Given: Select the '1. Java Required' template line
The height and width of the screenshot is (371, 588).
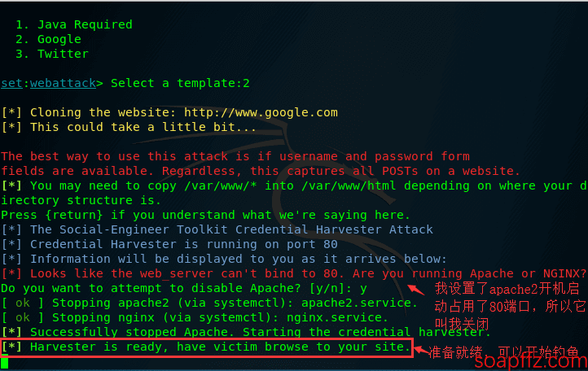Looking at the screenshot, I should (x=74, y=24).
